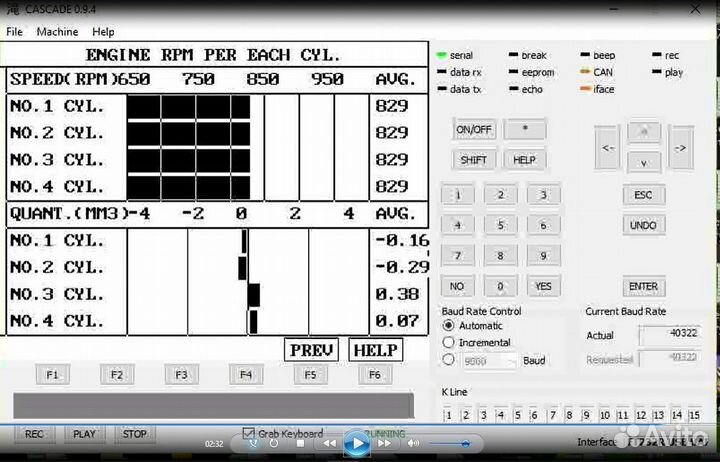Toggle the media player shuffle icon

tap(253, 443)
